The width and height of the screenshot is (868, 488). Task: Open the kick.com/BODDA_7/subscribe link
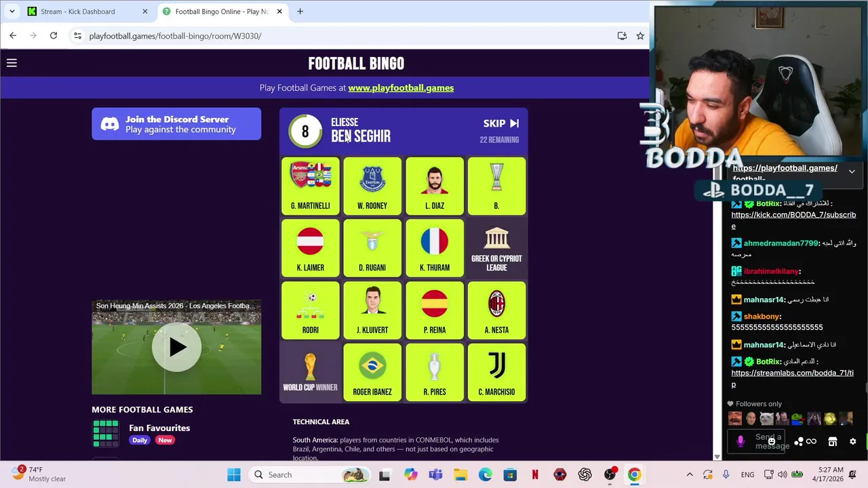[x=793, y=220]
